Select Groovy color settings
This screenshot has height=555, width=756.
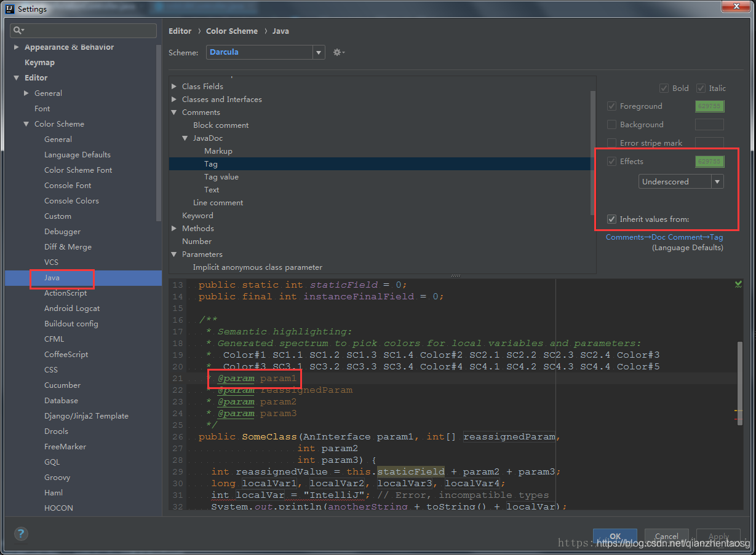coord(57,478)
